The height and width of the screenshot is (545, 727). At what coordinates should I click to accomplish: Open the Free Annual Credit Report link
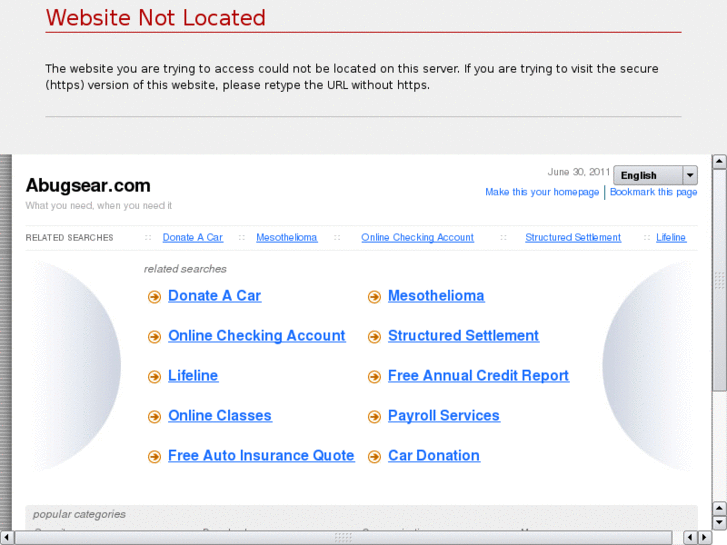click(478, 375)
